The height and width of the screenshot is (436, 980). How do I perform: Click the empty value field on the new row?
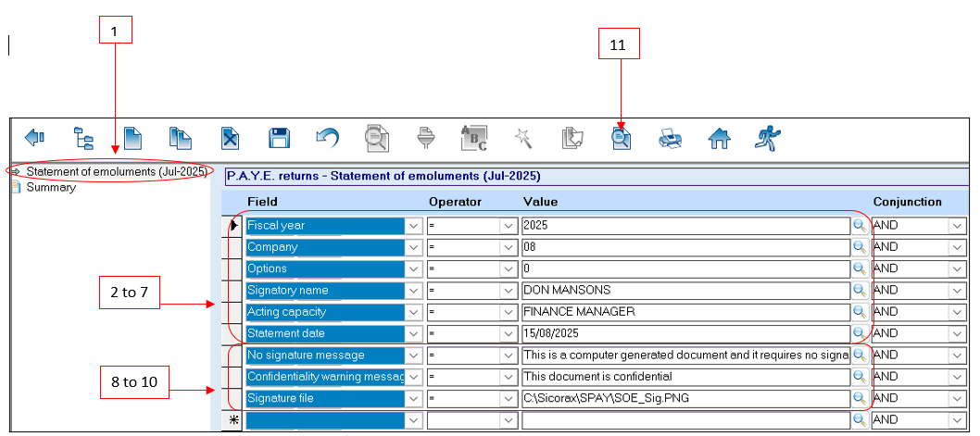(x=685, y=420)
